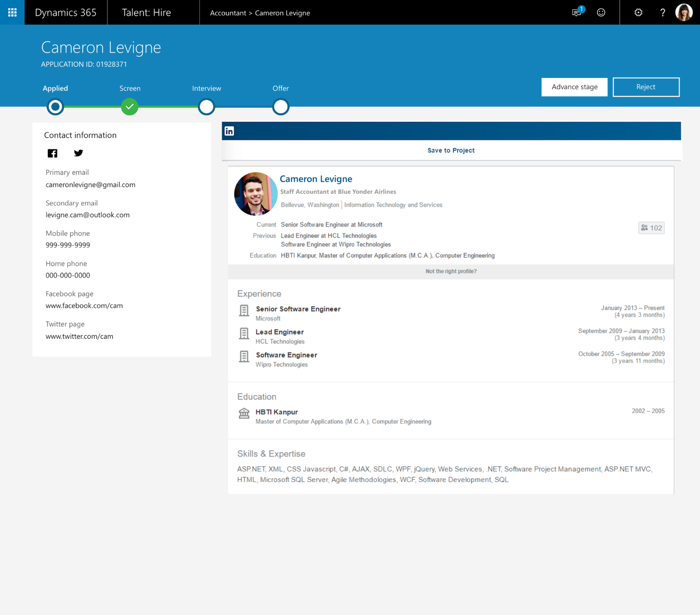Click the 102 connections badge
The width and height of the screenshot is (700, 615).
click(651, 228)
